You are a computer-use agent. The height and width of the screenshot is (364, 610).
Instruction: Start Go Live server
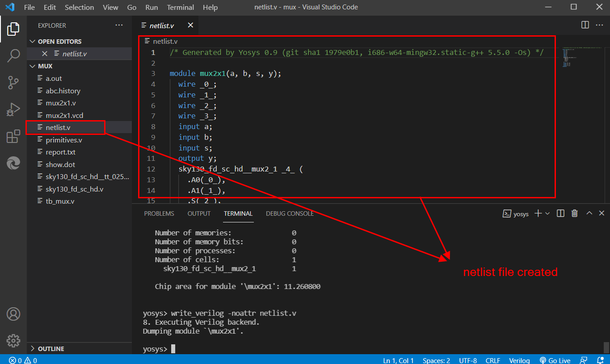click(x=555, y=360)
